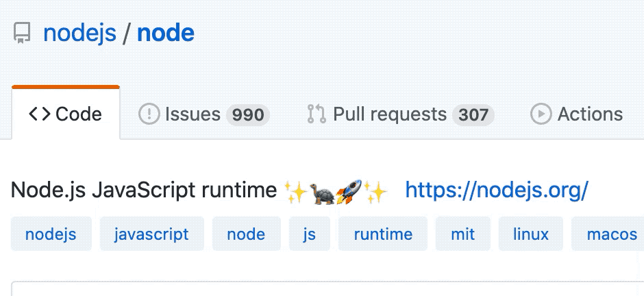644x296 pixels.
Task: Click the Issues exclamation circle icon
Action: pyautogui.click(x=149, y=114)
